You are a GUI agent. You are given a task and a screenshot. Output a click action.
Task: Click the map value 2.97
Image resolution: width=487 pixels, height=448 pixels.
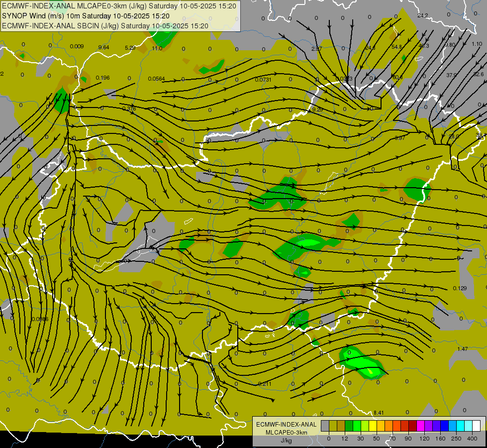316,49
